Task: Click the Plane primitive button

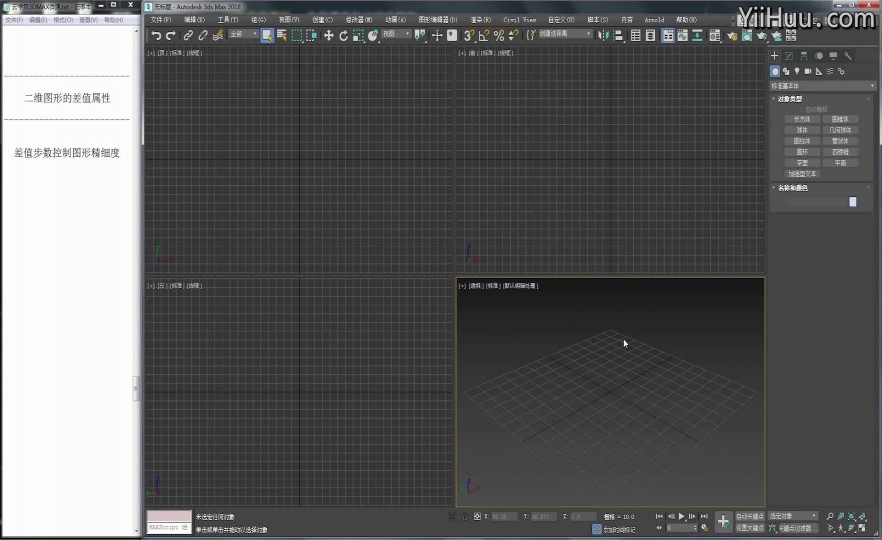Action: click(840, 163)
